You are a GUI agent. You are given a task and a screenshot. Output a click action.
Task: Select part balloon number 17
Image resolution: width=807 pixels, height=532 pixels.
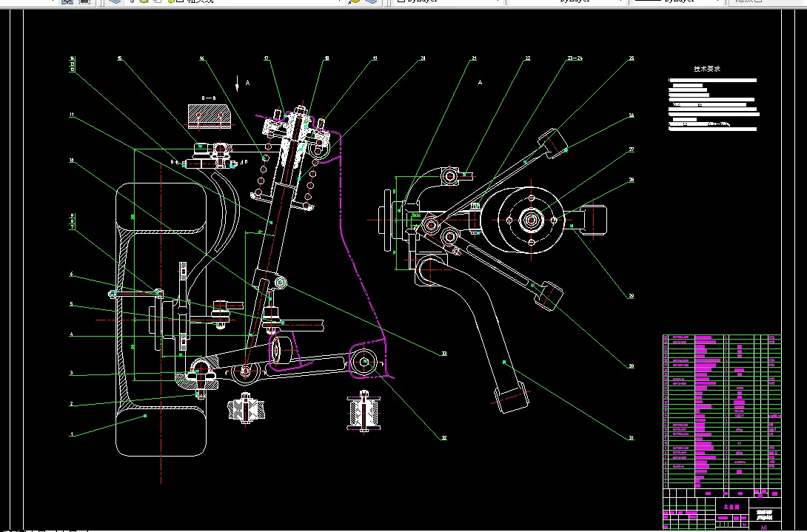point(267,58)
